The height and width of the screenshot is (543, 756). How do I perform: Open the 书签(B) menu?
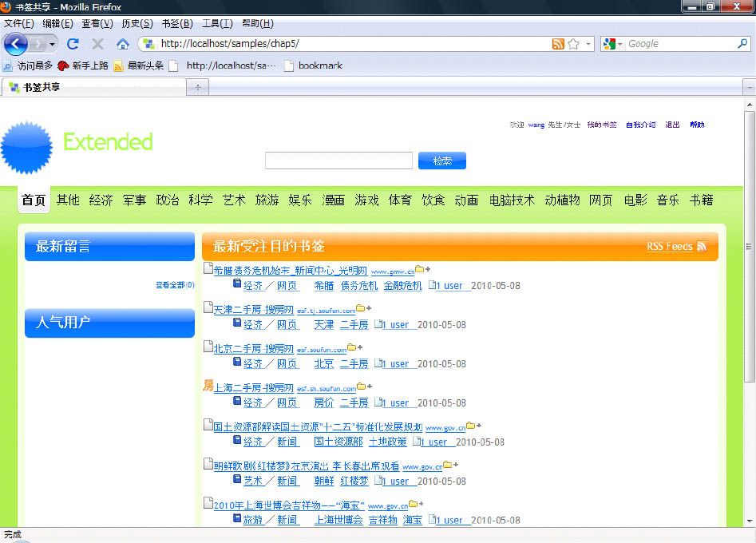click(177, 23)
